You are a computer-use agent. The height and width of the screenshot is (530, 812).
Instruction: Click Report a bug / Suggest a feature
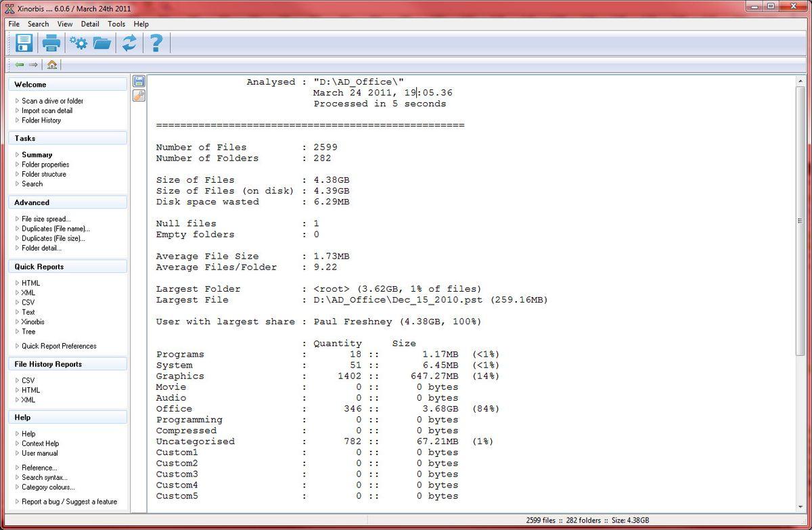click(69, 502)
